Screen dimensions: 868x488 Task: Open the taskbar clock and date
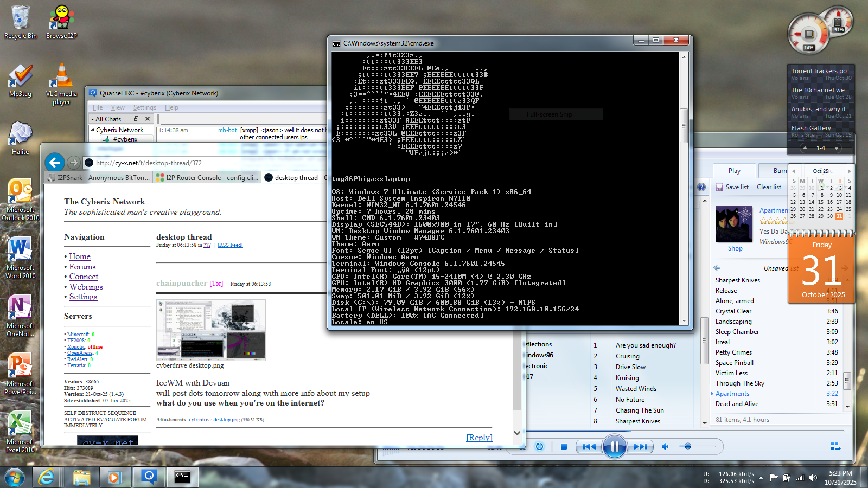841,478
